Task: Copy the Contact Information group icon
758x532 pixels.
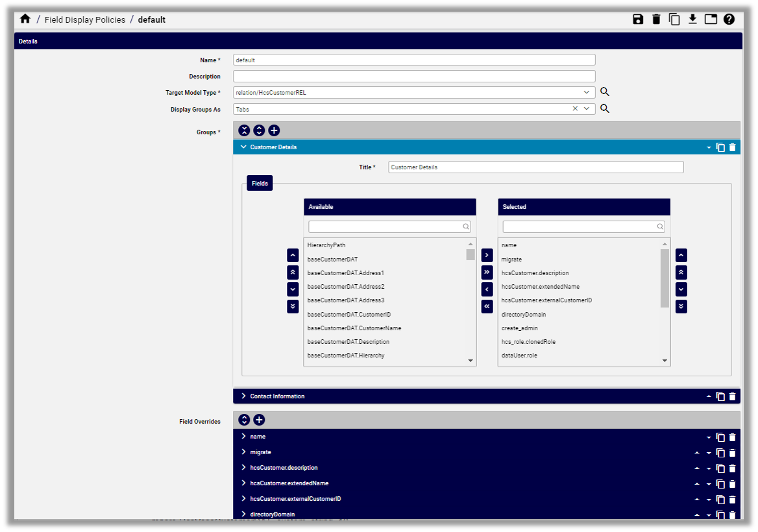Action: pyautogui.click(x=720, y=396)
